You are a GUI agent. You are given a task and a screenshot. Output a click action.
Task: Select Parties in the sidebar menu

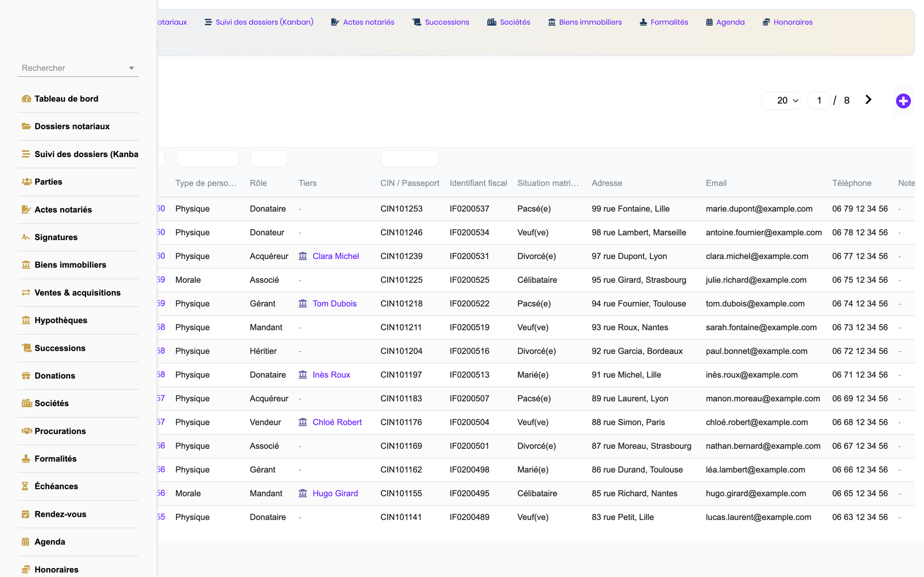coord(78,182)
